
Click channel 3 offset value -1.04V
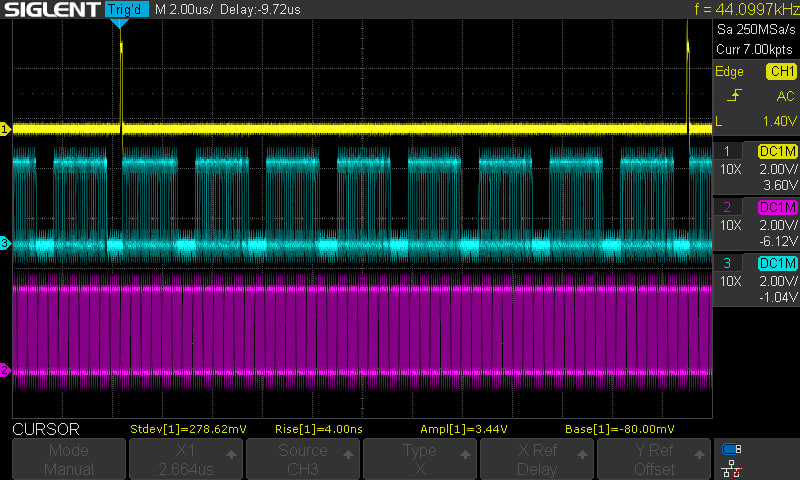(x=778, y=297)
